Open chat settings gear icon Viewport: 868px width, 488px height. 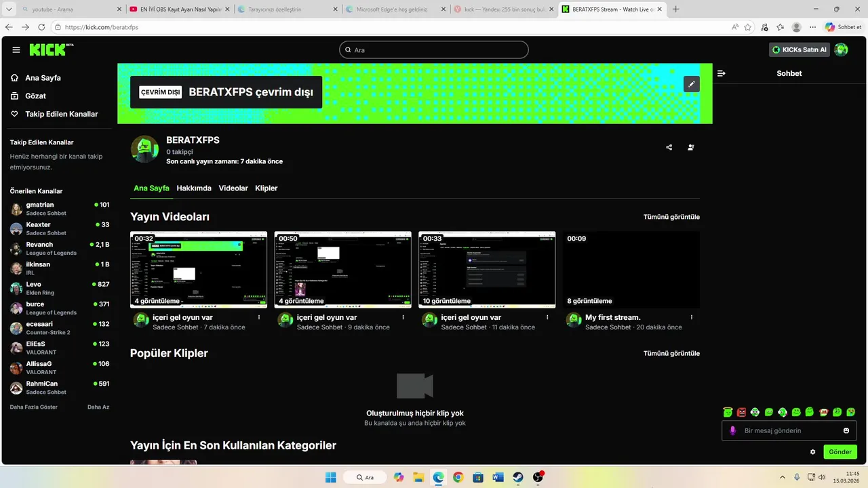[813, 452]
